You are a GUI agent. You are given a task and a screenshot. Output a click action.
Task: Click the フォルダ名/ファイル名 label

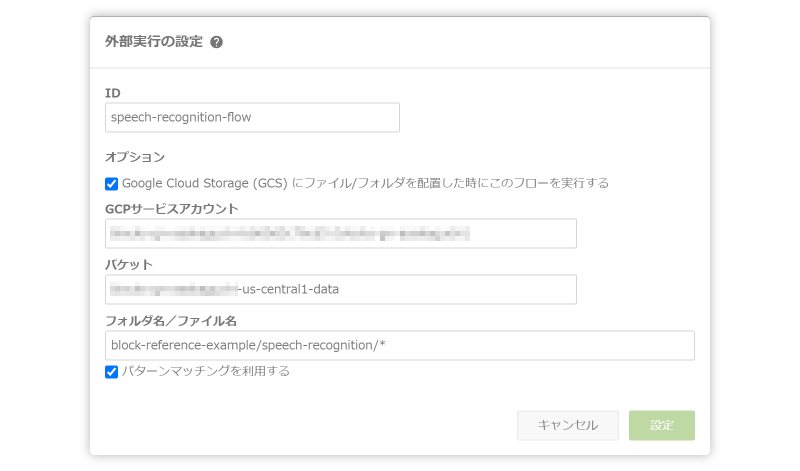pyautogui.click(x=171, y=321)
